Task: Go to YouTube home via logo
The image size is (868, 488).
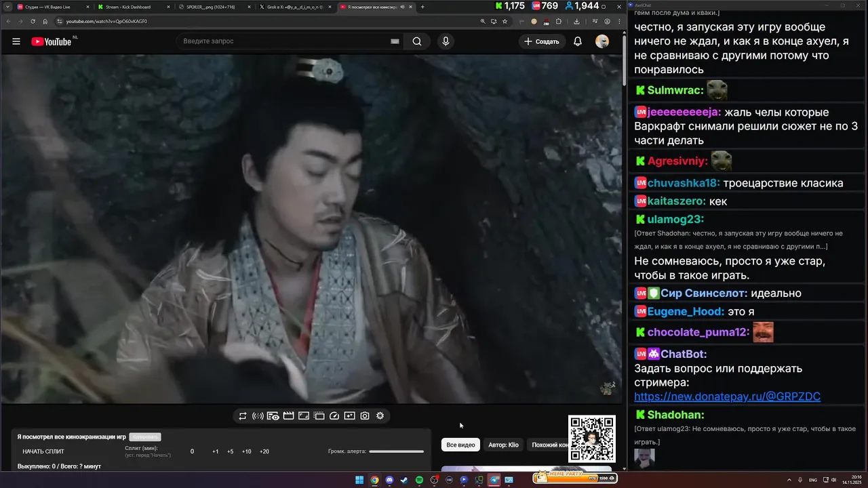Action: tap(52, 41)
